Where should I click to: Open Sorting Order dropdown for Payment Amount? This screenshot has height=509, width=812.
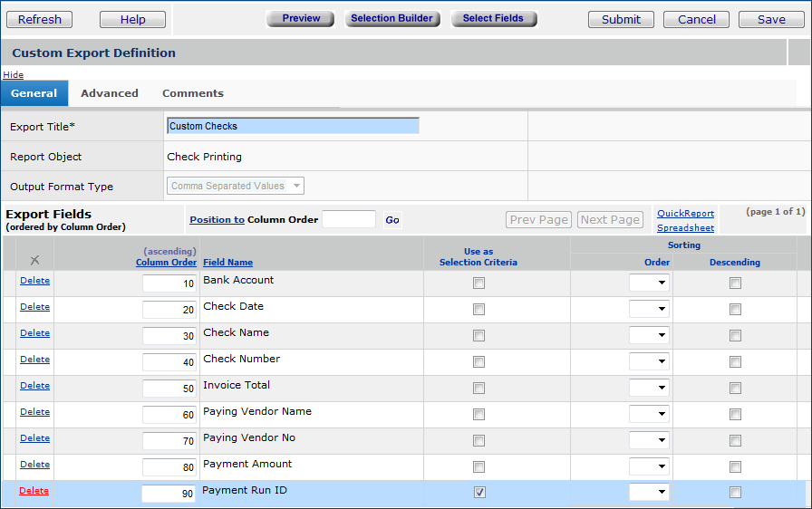point(649,467)
